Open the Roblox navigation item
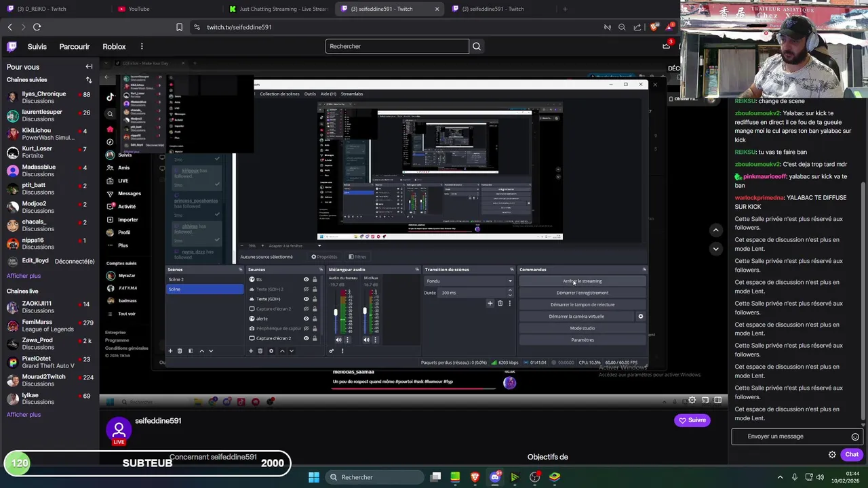 [114, 47]
